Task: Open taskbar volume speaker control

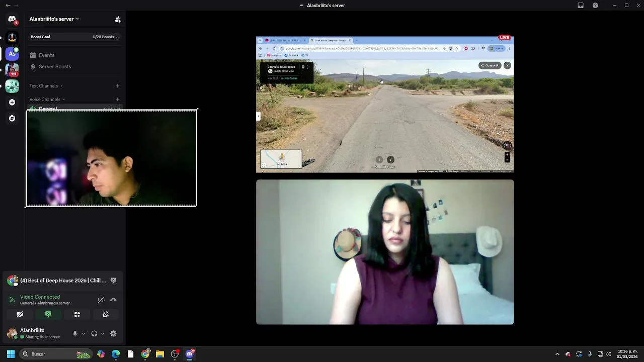Action: click(609, 354)
